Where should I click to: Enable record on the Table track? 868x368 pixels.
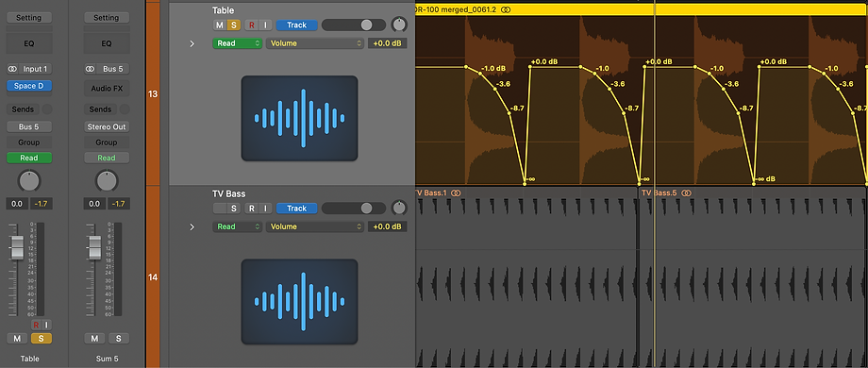pyautogui.click(x=252, y=25)
